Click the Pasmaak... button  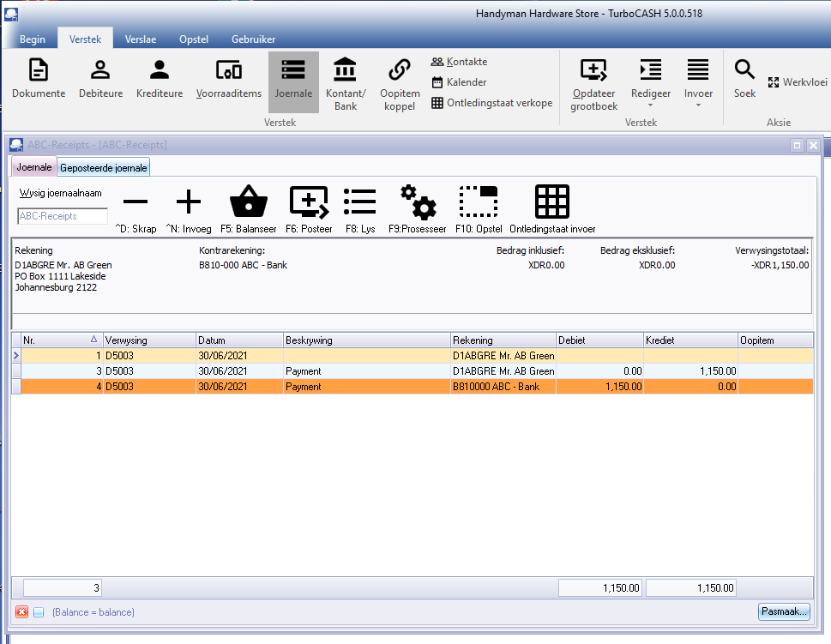[x=784, y=611]
